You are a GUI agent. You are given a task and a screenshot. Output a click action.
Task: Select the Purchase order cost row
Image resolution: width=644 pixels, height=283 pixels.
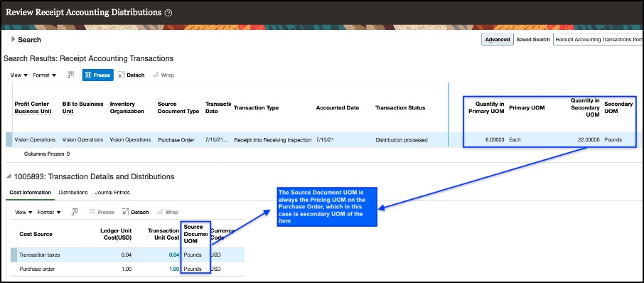click(127, 269)
